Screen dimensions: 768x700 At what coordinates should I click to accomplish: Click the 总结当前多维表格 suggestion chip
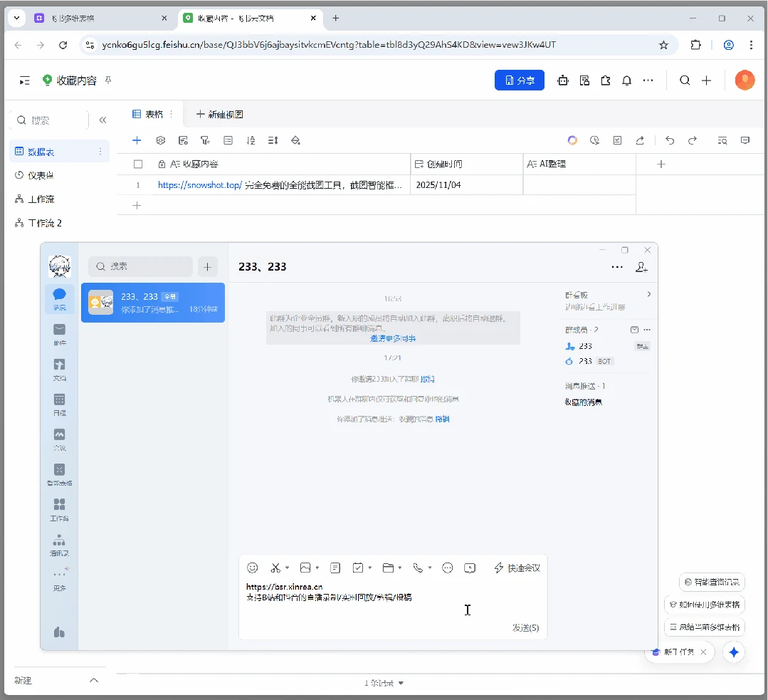click(x=705, y=627)
